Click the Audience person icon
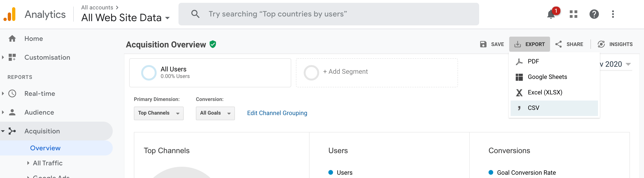 (12, 112)
